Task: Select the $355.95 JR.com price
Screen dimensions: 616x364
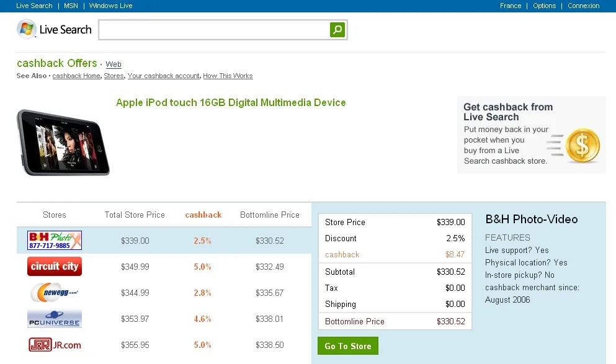Action: (135, 345)
